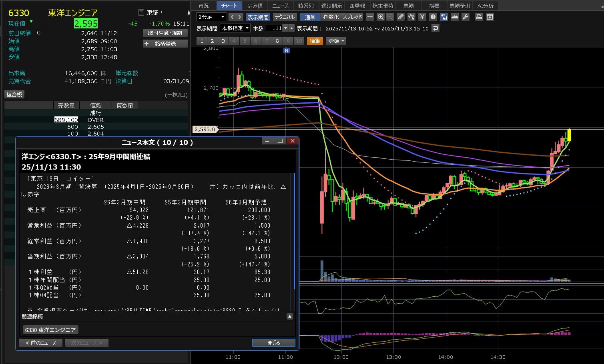Reset display period with return arrow icon
Viewport: 604px width, 364px height.
[435, 28]
